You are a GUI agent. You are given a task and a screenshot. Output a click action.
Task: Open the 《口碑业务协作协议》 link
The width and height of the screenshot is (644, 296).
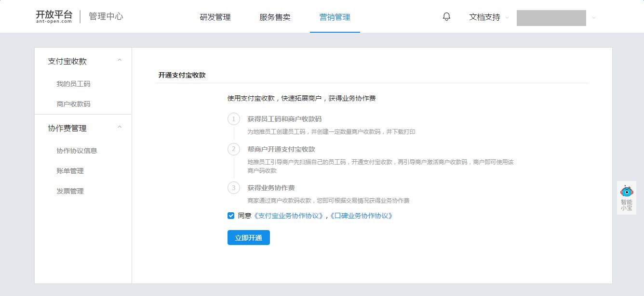(361, 216)
